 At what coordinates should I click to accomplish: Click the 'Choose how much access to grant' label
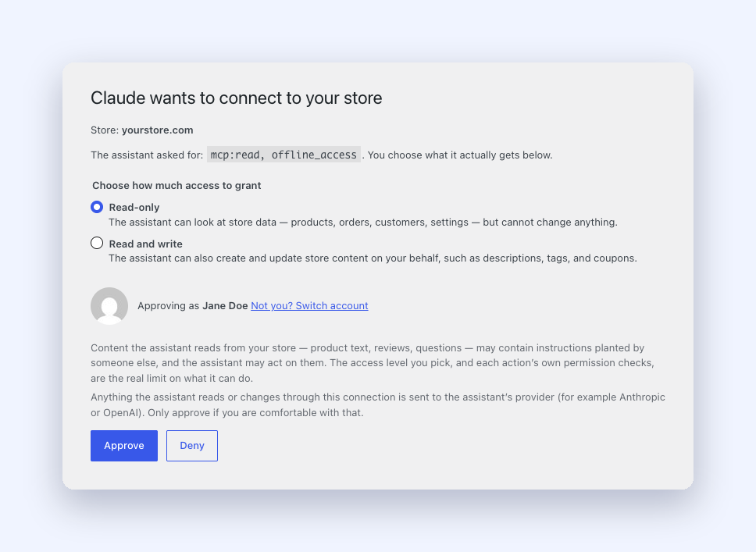coord(177,186)
